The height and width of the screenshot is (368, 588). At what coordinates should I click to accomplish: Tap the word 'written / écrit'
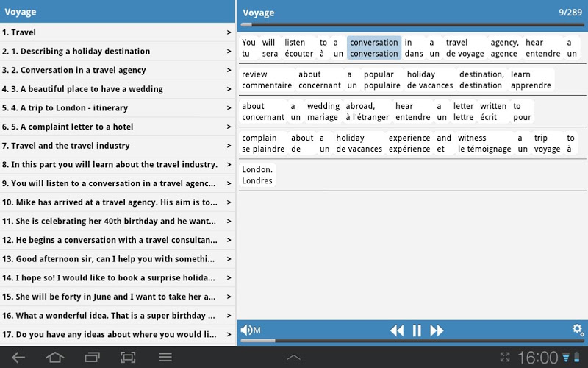coord(493,112)
